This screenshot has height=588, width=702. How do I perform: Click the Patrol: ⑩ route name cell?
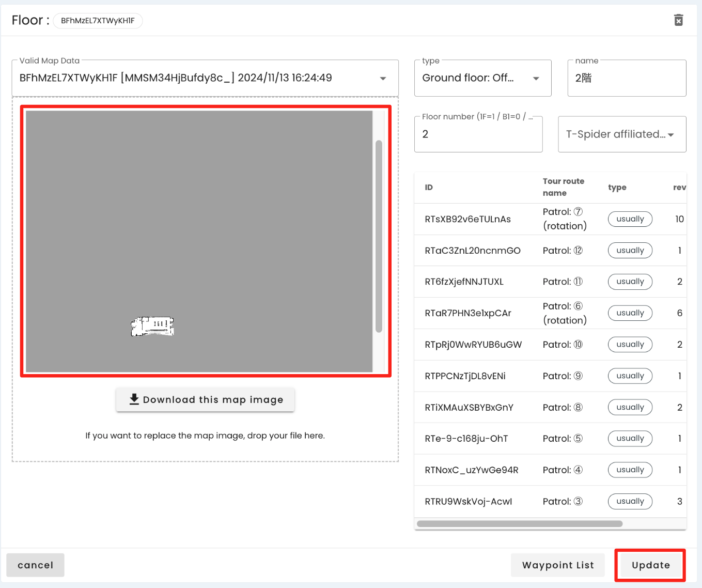563,345
